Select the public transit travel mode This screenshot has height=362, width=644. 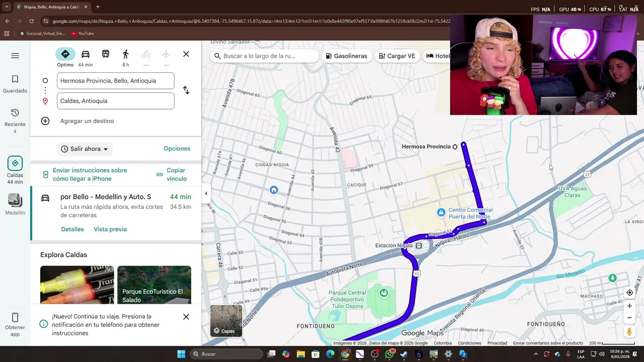pyautogui.click(x=106, y=54)
